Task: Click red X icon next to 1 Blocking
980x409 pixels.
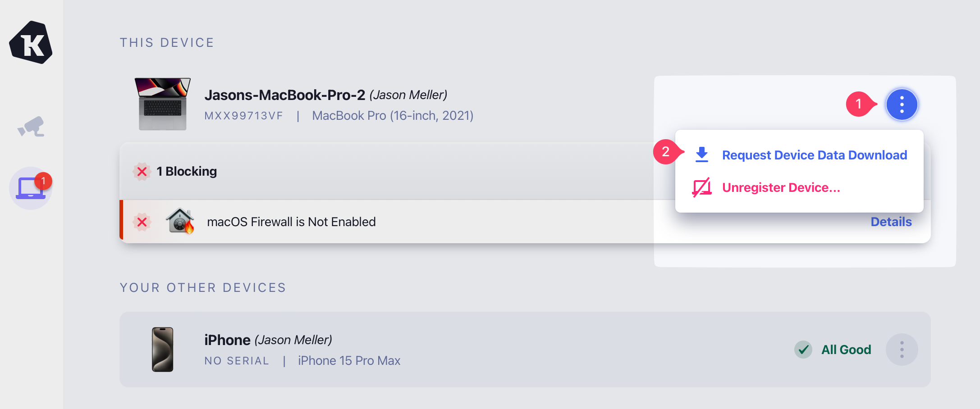Action: point(142,172)
